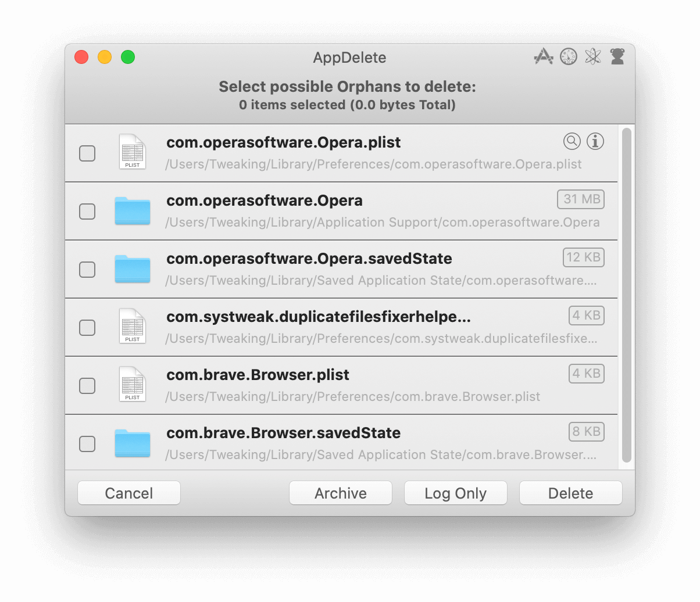
Task: Select the com.systweak.duplicatefilesfixerhelpe... name
Action: coord(319,317)
